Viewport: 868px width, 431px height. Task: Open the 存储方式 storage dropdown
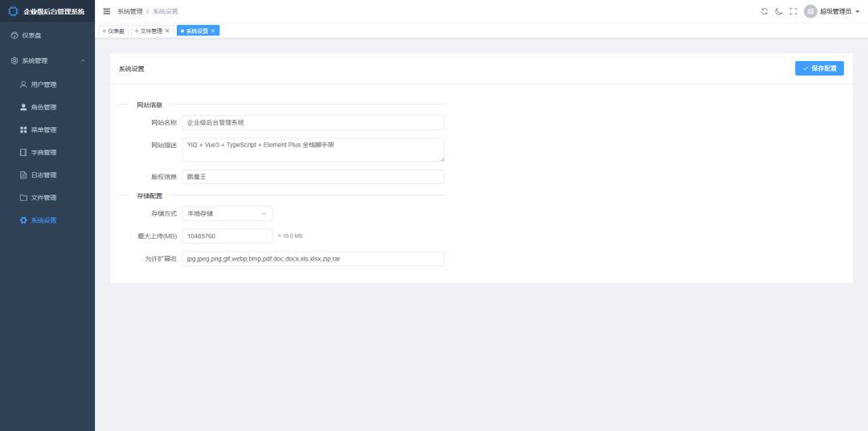pos(227,213)
